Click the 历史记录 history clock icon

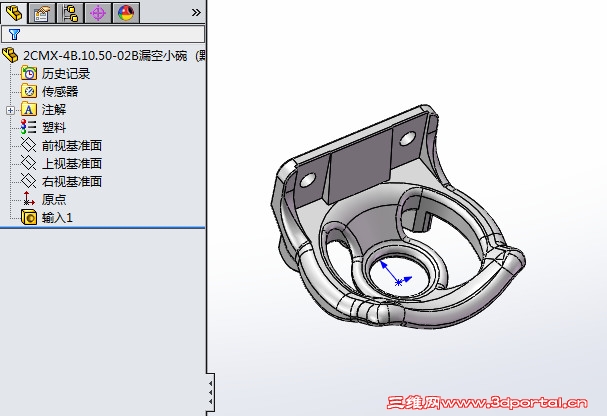(29, 74)
